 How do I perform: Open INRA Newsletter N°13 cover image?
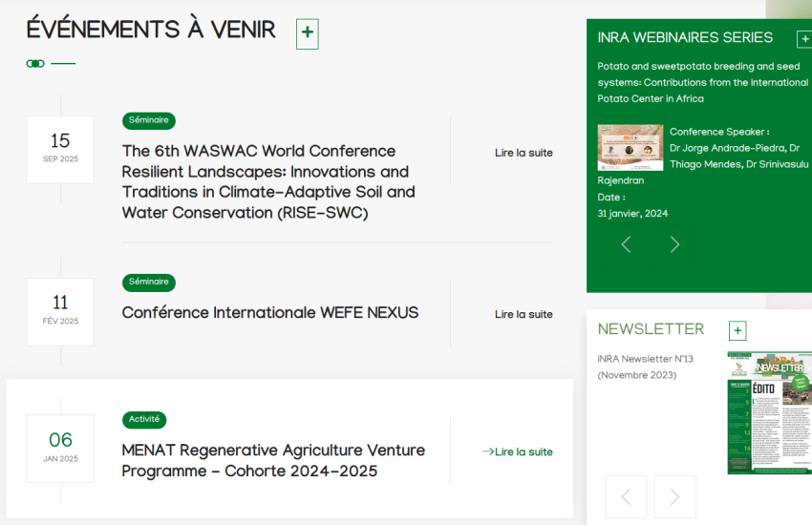click(x=769, y=412)
